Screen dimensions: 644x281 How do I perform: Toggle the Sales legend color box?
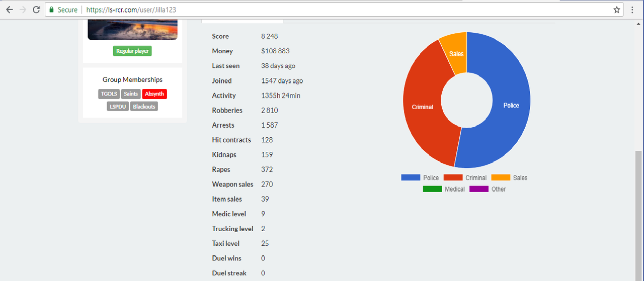tap(501, 177)
